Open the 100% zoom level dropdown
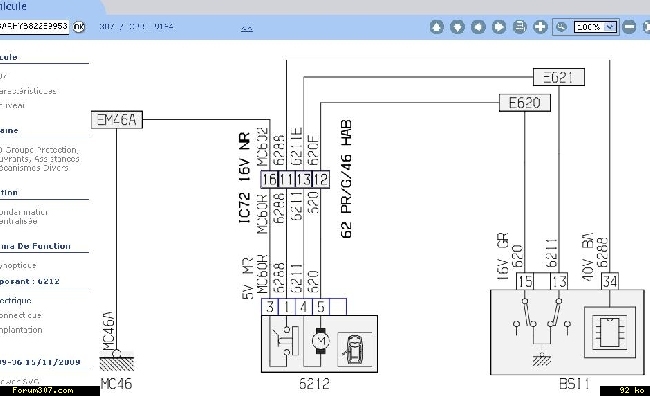Screen dimensions: 650x396 [x=595, y=27]
